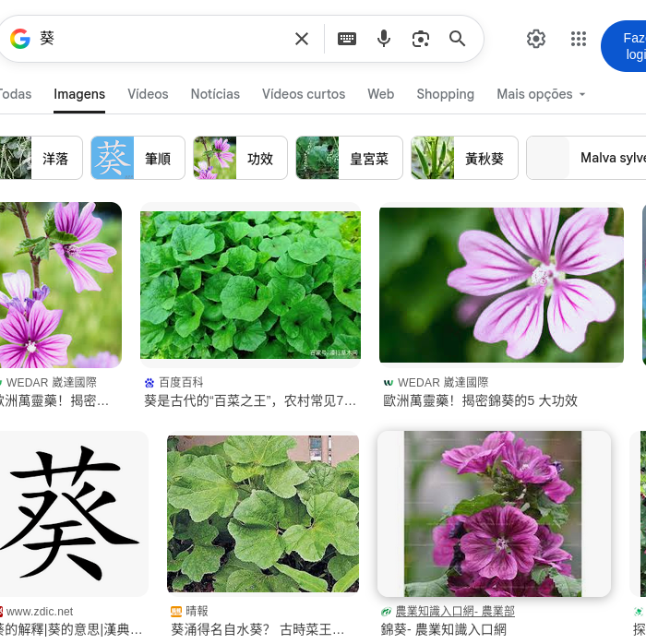Select the 黃秋葵 filter chip

[x=464, y=158]
